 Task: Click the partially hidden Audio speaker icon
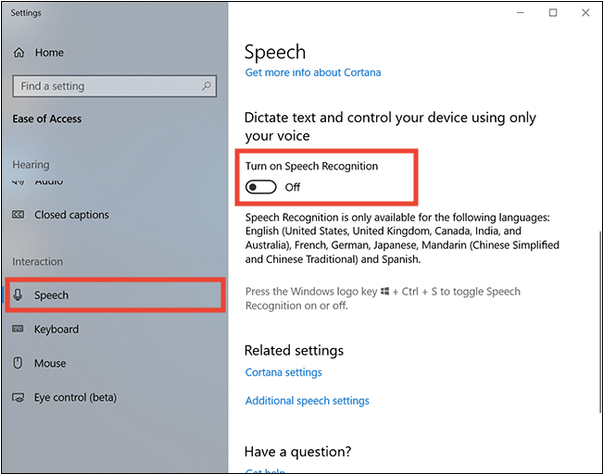[x=18, y=182]
